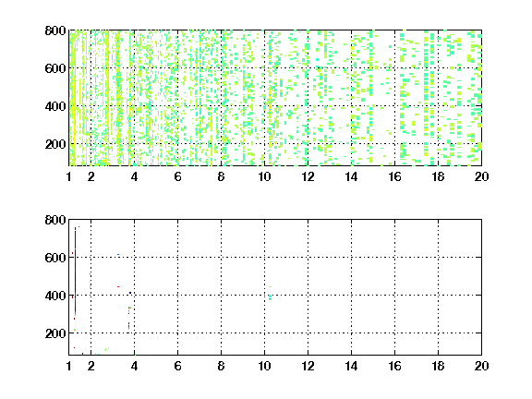Click x-axis tick label 12 of bottom plot

pos(308,366)
